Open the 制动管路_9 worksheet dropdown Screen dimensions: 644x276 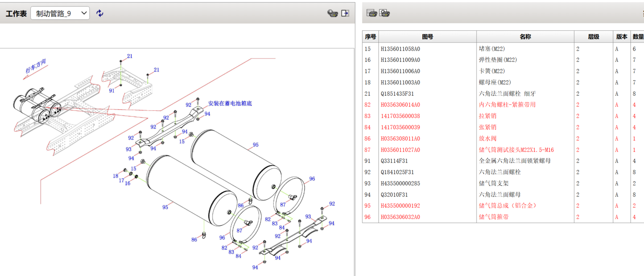point(60,13)
